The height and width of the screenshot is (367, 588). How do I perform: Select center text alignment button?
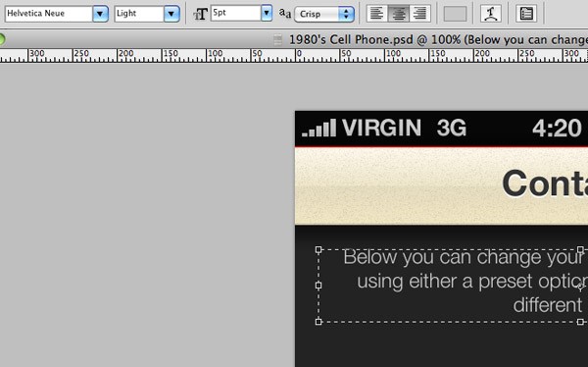pyautogui.click(x=398, y=14)
